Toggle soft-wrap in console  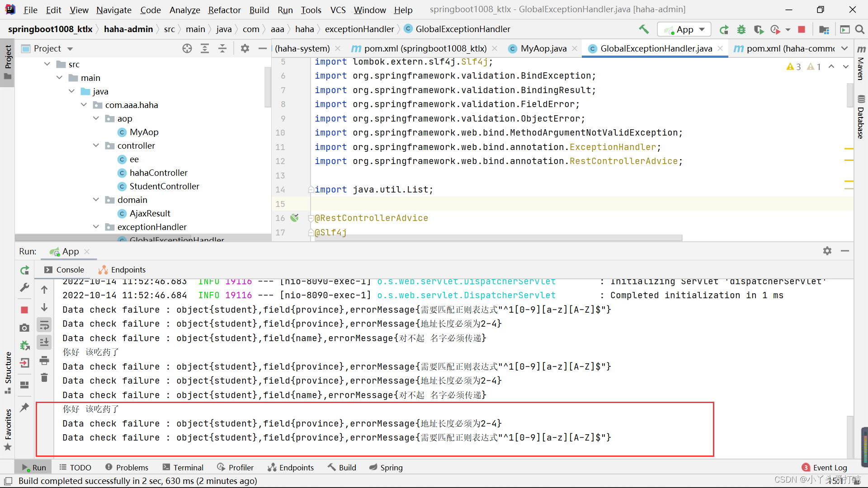coord(44,325)
